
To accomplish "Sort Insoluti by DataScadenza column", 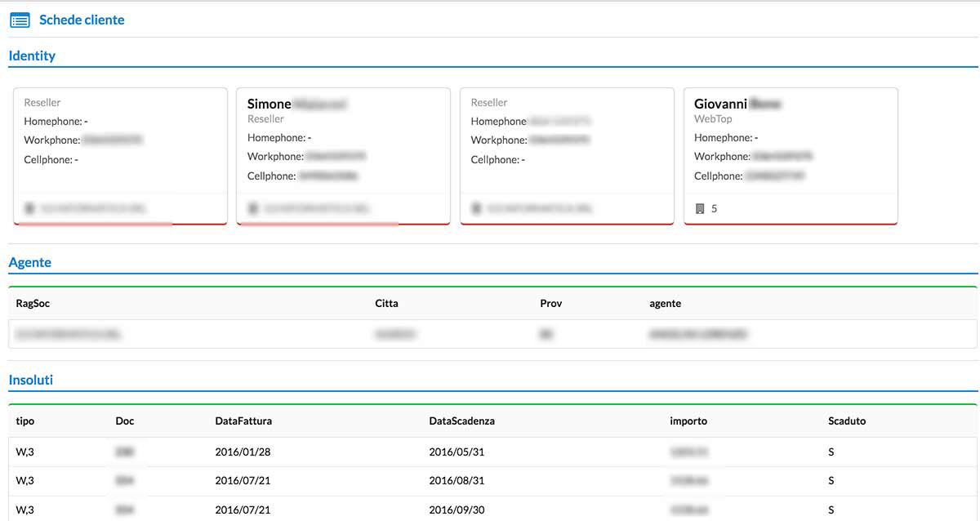I will click(x=461, y=421).
